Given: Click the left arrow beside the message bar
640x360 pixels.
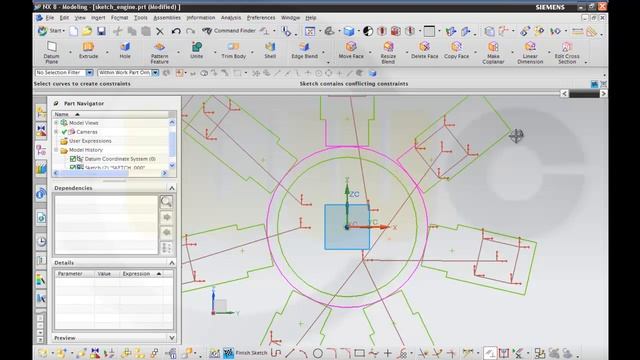Looking at the screenshot, I should [564, 93].
